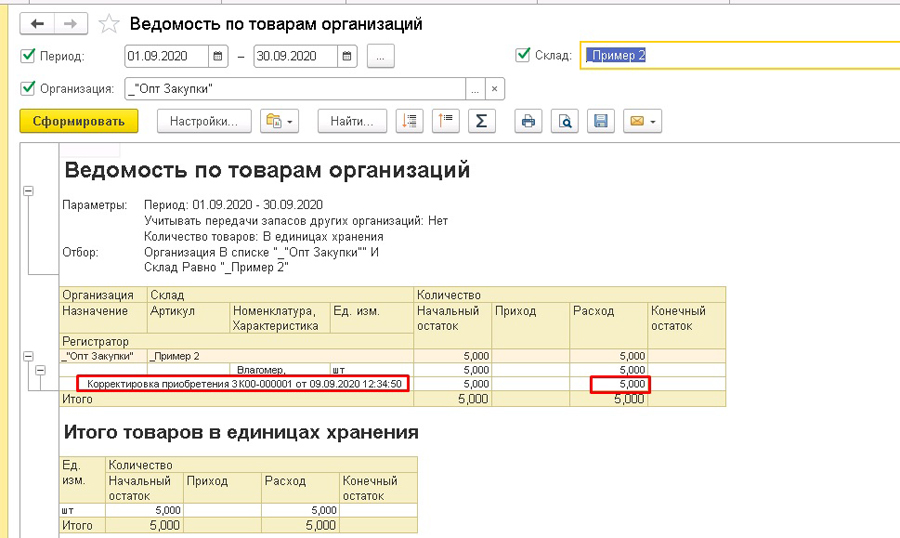Image resolution: width=900 pixels, height=538 pixels.
Task: Click the print report icon
Action: point(529,122)
